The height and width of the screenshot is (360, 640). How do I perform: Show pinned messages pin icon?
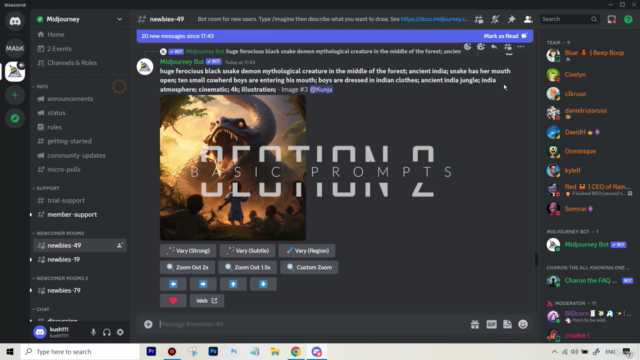[511, 19]
